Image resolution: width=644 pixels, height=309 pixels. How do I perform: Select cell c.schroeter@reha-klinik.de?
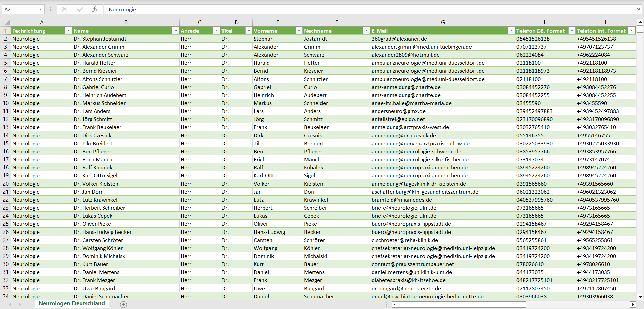(x=443, y=240)
